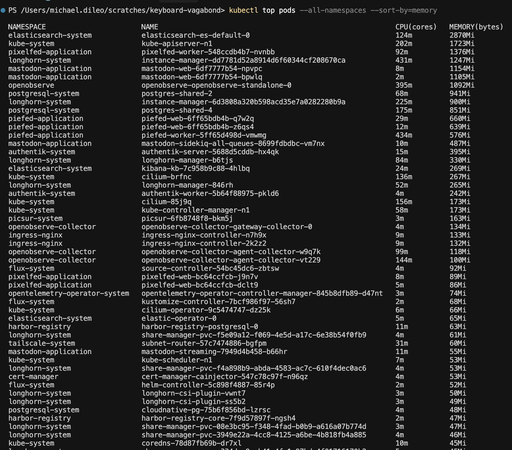Click the CPU(cores) column header

416,27
